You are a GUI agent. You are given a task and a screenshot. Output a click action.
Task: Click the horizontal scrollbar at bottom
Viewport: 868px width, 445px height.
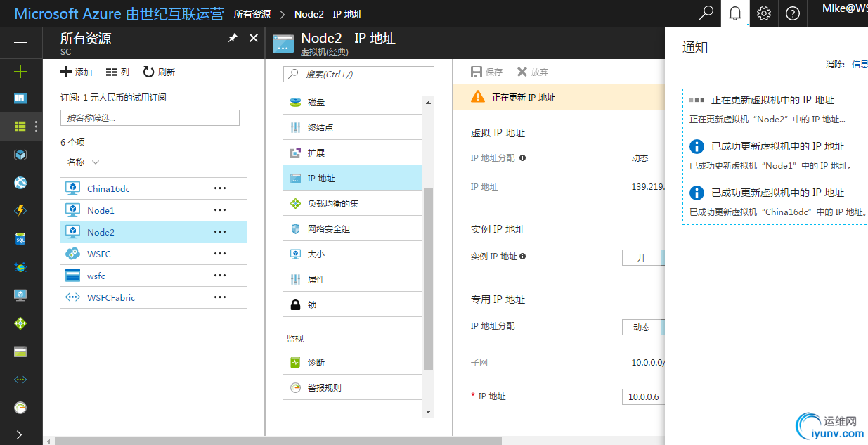278,441
